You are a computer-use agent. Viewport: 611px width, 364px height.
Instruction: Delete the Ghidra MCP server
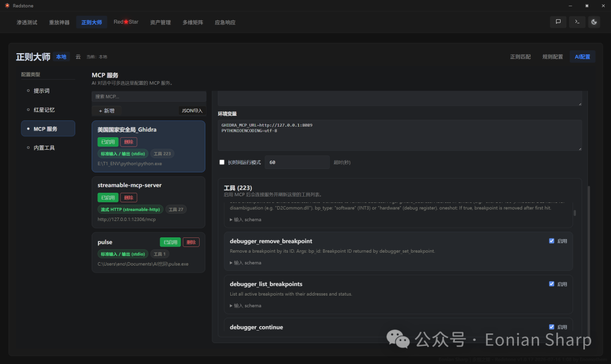[128, 142]
